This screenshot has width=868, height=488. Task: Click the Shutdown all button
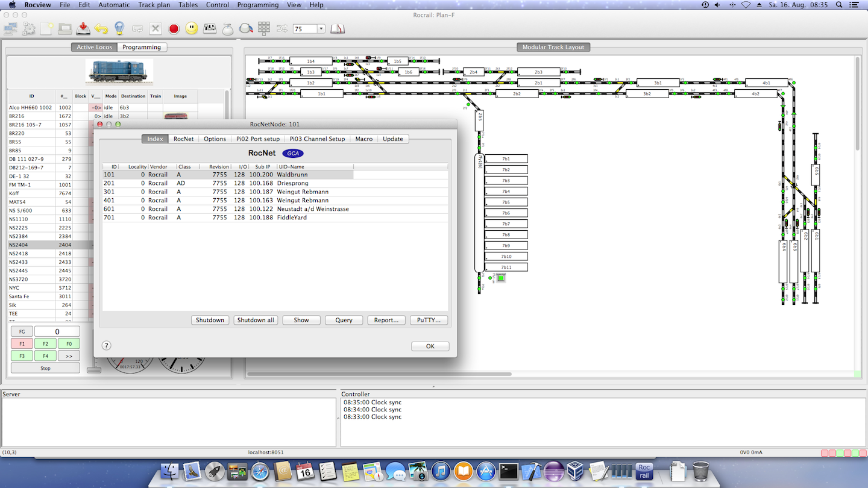(x=256, y=320)
